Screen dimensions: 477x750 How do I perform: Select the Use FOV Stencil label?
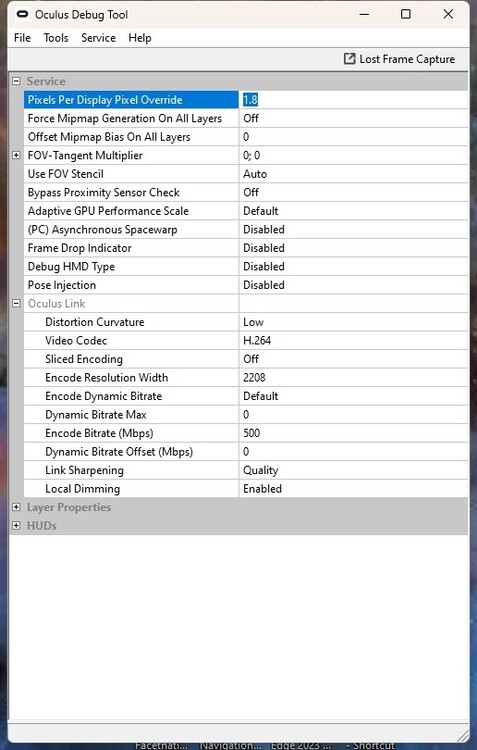click(66, 174)
